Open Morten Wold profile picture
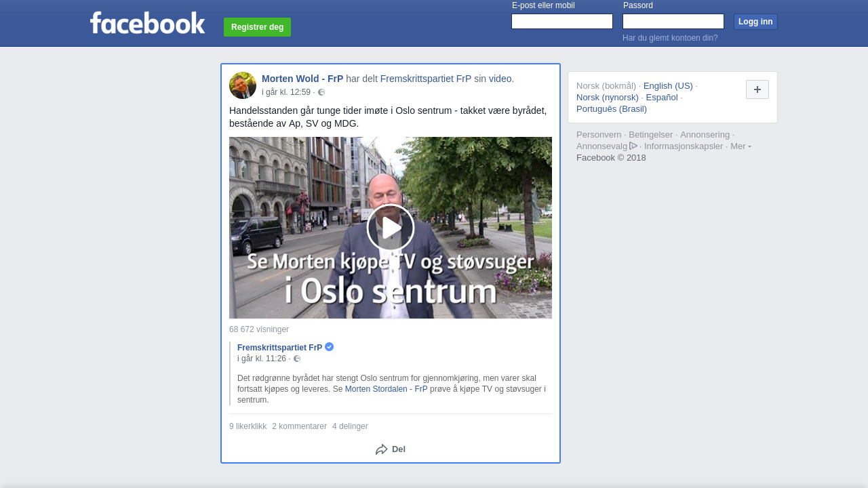This screenshot has width=868, height=488. 243,85
